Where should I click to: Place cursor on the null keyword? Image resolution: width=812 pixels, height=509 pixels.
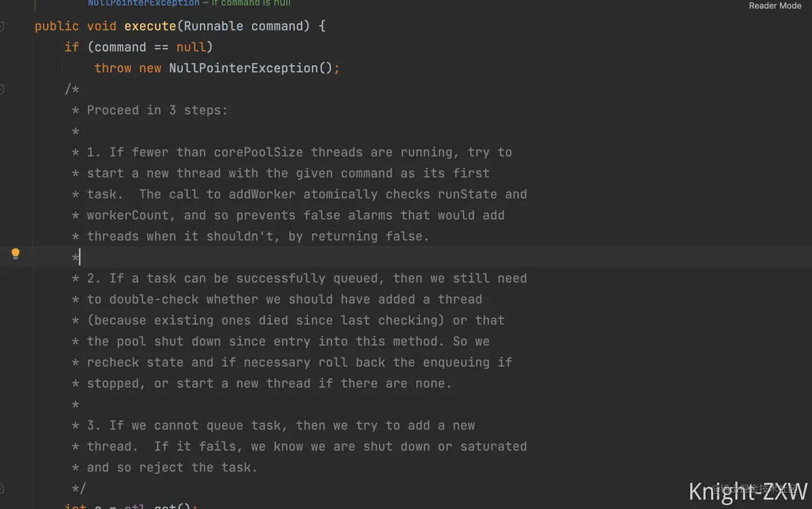191,47
